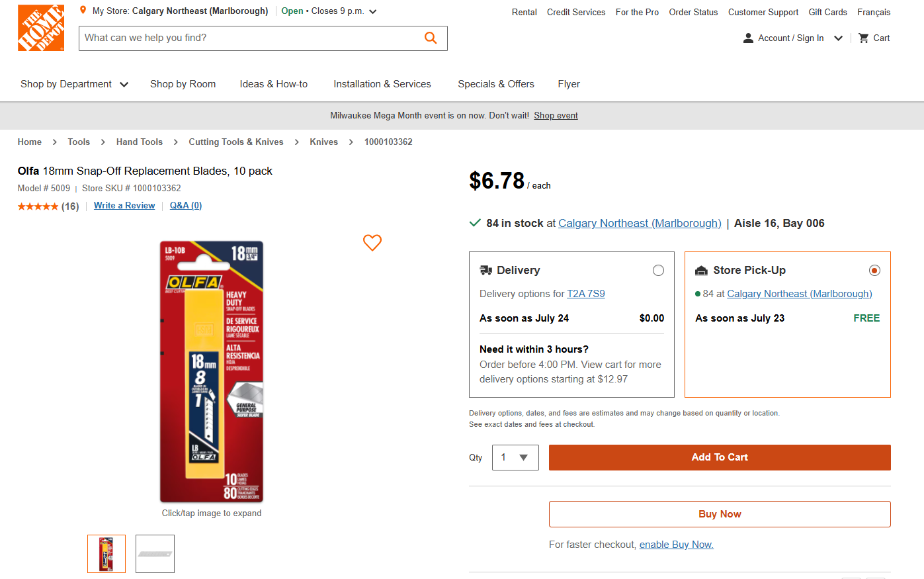
Task: Open the Qty quantity dropdown
Action: coord(515,457)
